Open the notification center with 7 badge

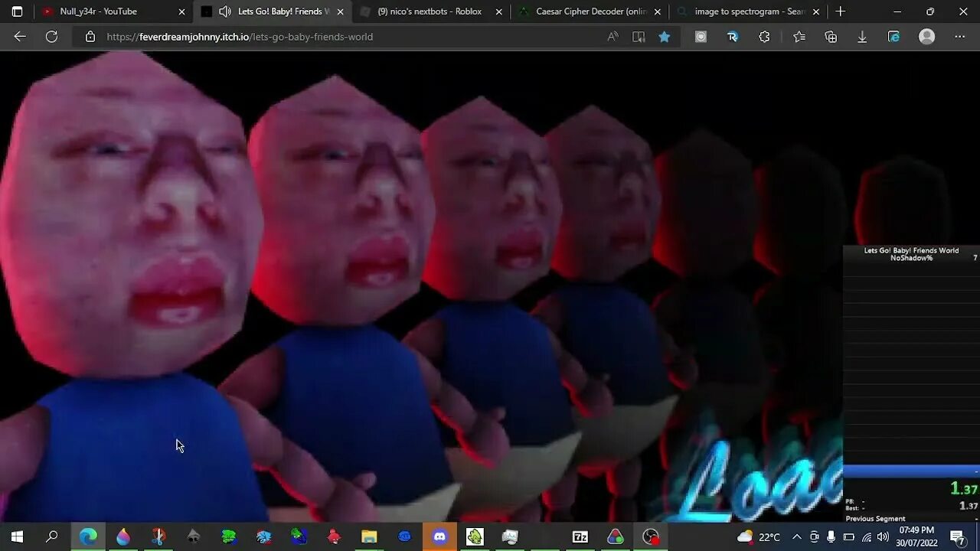point(958,536)
